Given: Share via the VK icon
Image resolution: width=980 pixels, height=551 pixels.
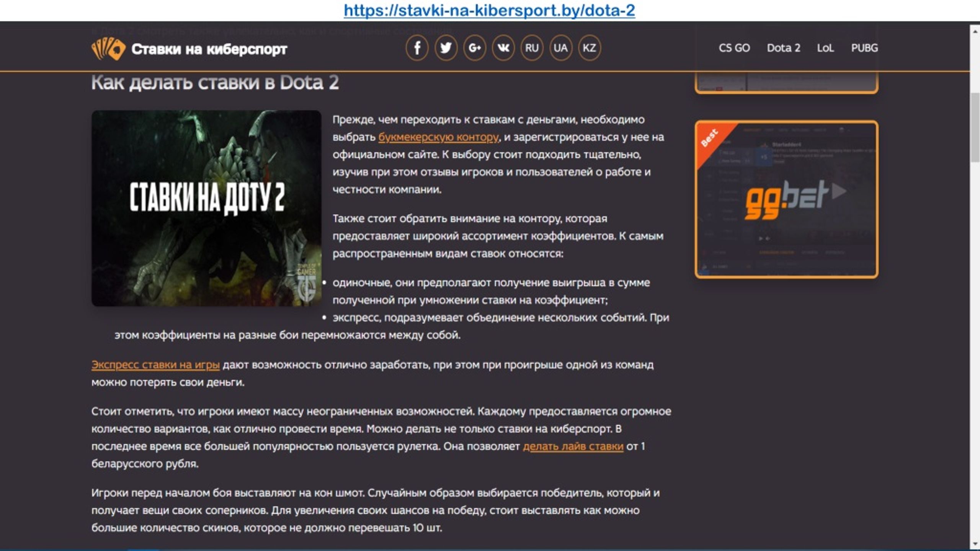Looking at the screenshot, I should coord(503,48).
